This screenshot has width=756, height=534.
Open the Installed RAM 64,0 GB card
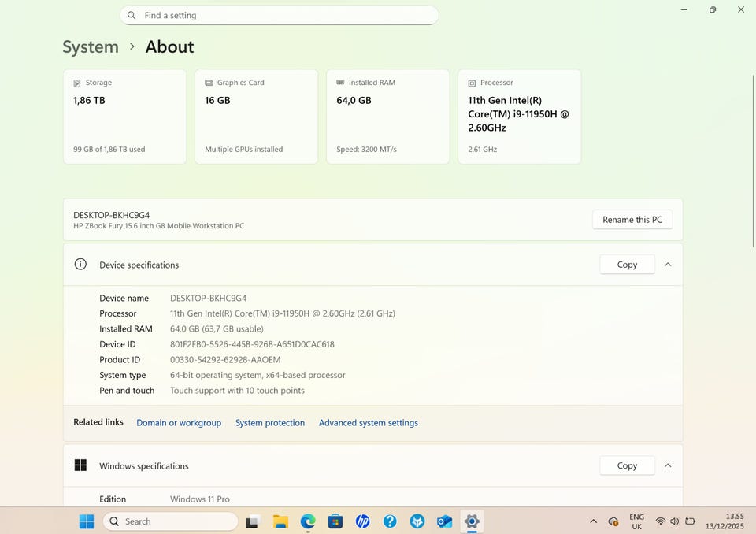(x=388, y=117)
